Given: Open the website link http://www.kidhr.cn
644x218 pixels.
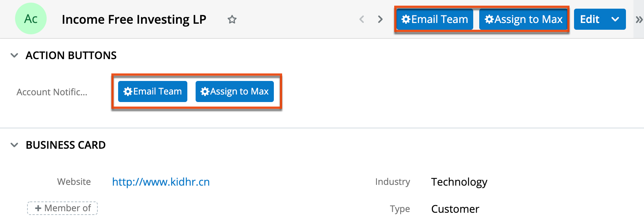Looking at the screenshot, I should click(x=161, y=182).
